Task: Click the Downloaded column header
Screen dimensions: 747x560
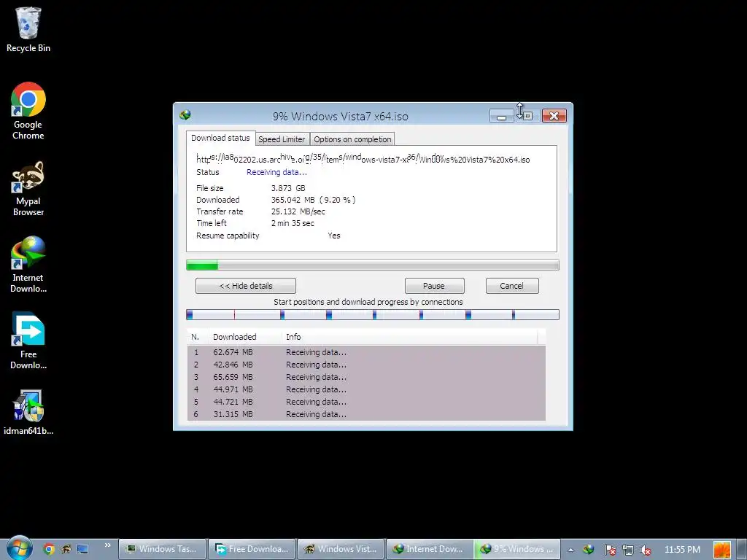Action: 244,337
